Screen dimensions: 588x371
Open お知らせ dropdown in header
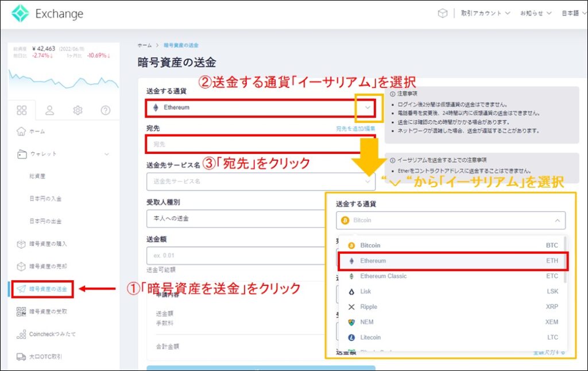pyautogui.click(x=536, y=13)
